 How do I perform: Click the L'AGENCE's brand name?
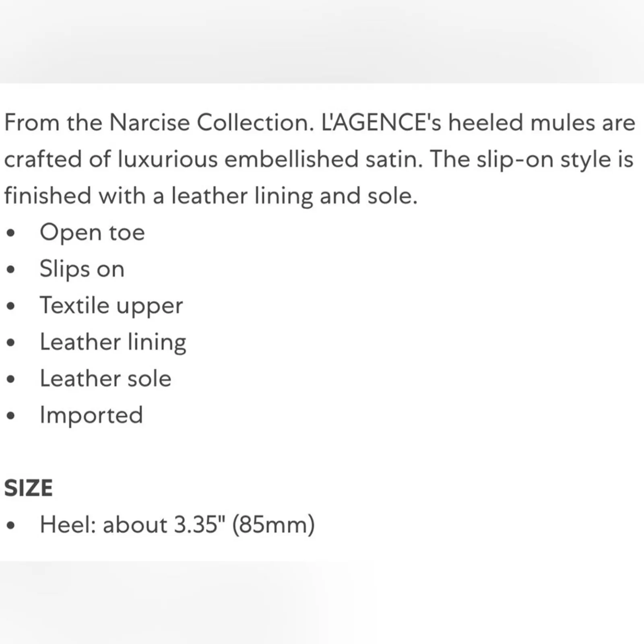coord(381,122)
